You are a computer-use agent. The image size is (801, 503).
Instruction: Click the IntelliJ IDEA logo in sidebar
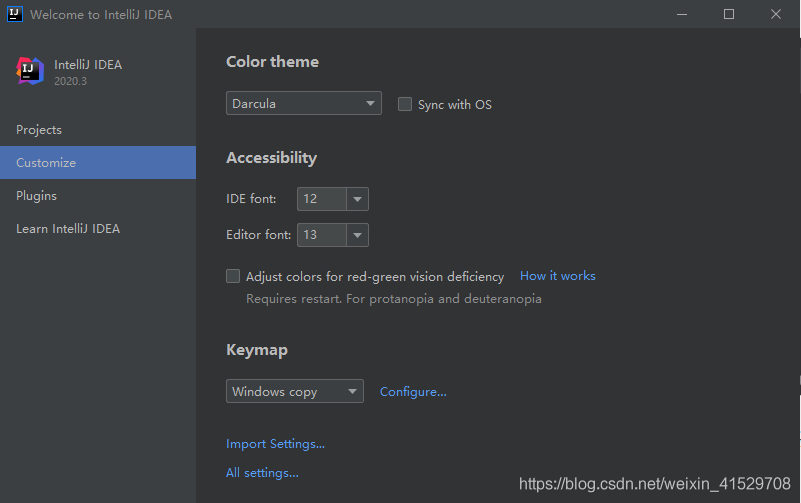[30, 71]
